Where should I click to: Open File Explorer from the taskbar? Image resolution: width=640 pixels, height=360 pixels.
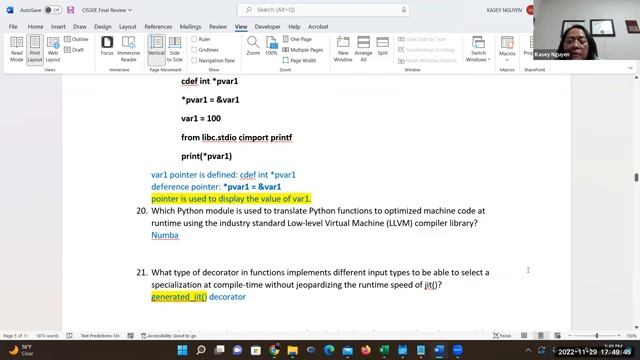pos(292,350)
